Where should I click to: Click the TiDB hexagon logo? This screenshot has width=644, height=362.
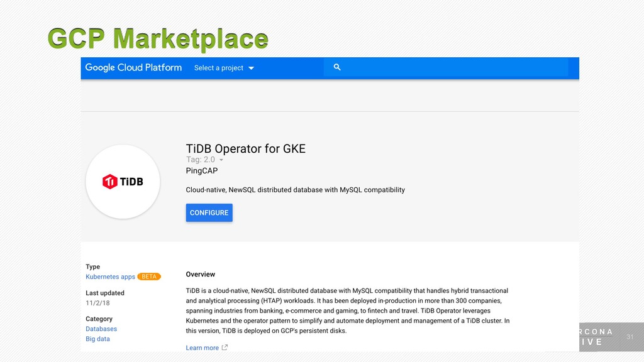[109, 182]
